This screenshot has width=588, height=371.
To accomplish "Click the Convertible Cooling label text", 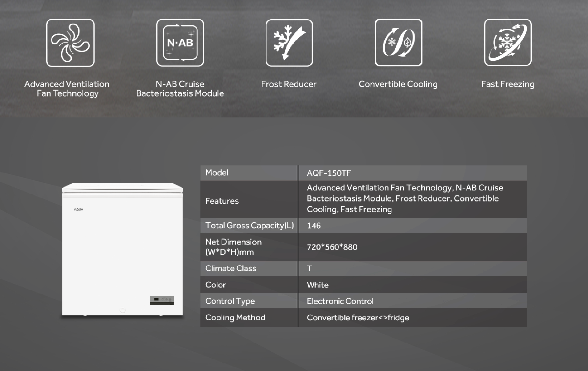I will coord(398,84).
